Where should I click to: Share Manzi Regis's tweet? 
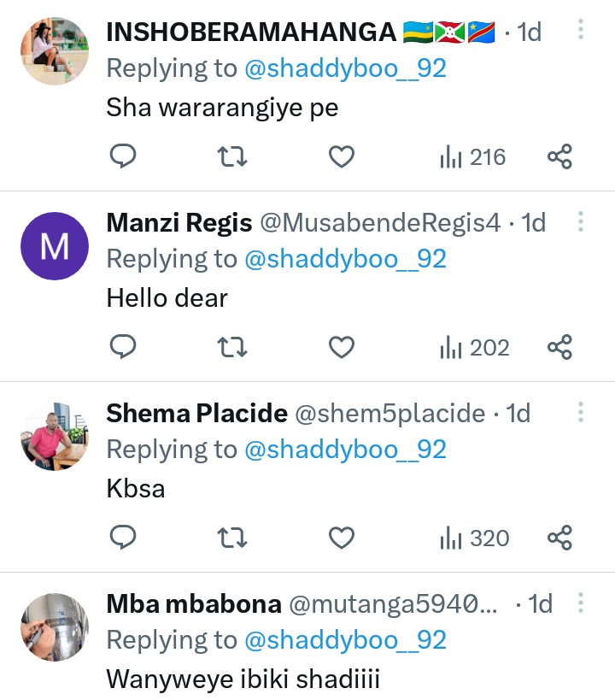(x=559, y=347)
